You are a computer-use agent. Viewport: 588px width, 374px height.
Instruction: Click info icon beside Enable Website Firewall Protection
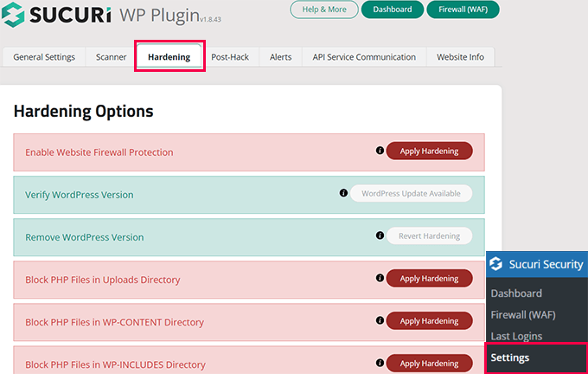[380, 151]
